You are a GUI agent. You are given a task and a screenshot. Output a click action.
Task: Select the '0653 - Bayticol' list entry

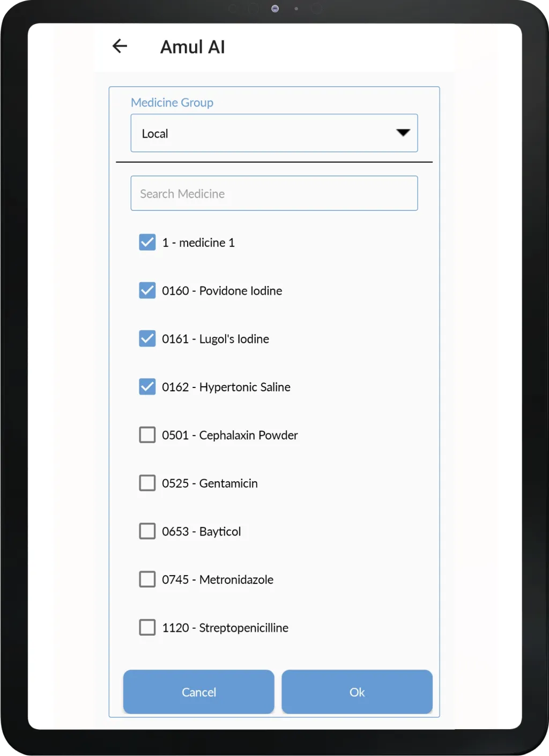[202, 531]
